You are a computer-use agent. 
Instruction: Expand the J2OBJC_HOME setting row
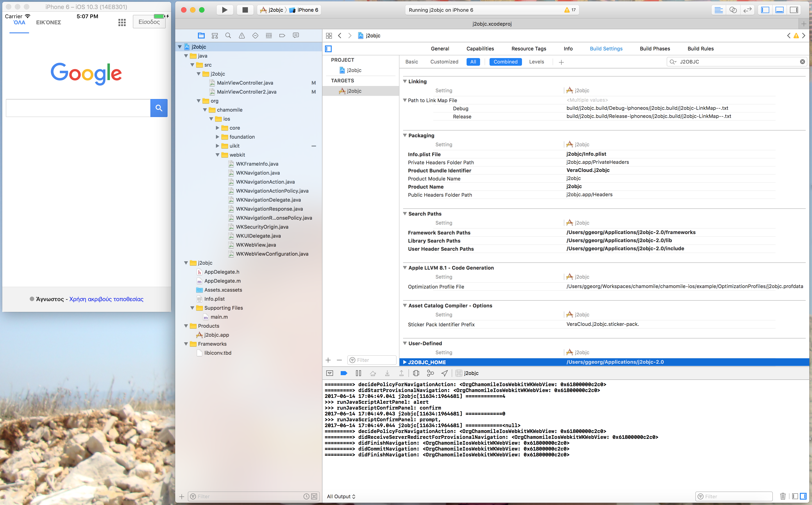pyautogui.click(x=405, y=362)
